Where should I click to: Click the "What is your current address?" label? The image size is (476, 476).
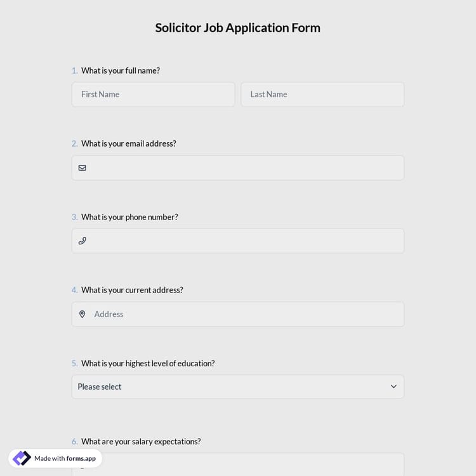[x=132, y=290]
